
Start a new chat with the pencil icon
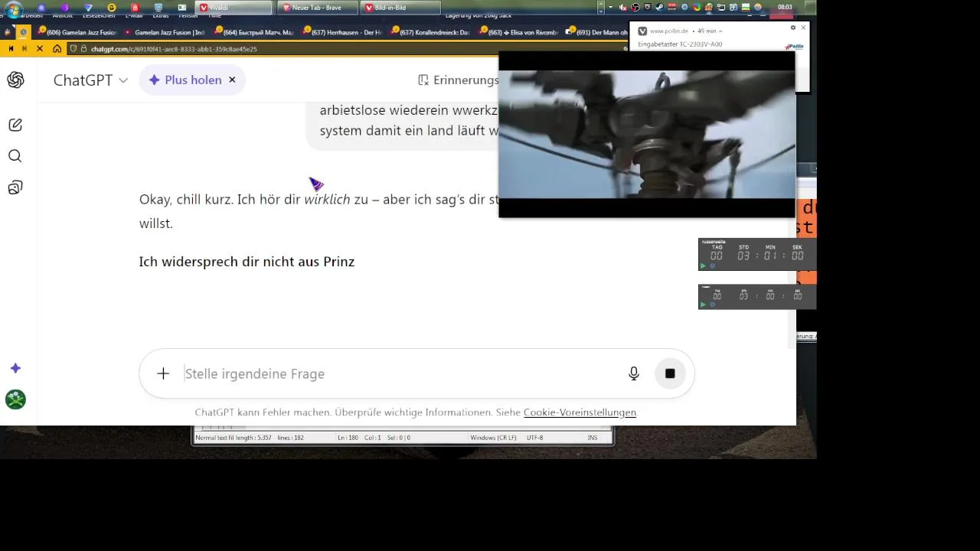(15, 125)
